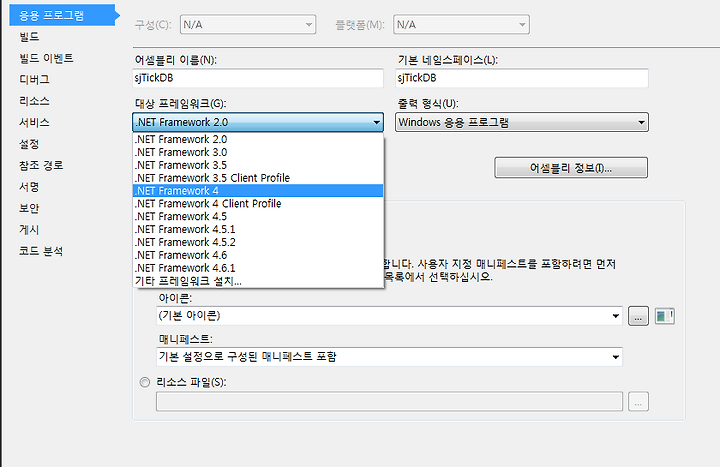
Task: Choose .NET Framework 3.0 option
Action: 258,152
